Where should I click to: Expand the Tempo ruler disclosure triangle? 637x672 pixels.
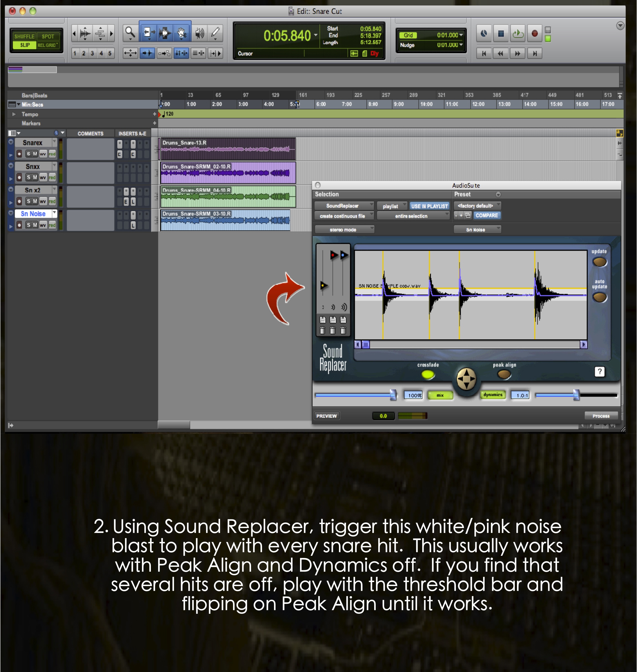[14, 114]
